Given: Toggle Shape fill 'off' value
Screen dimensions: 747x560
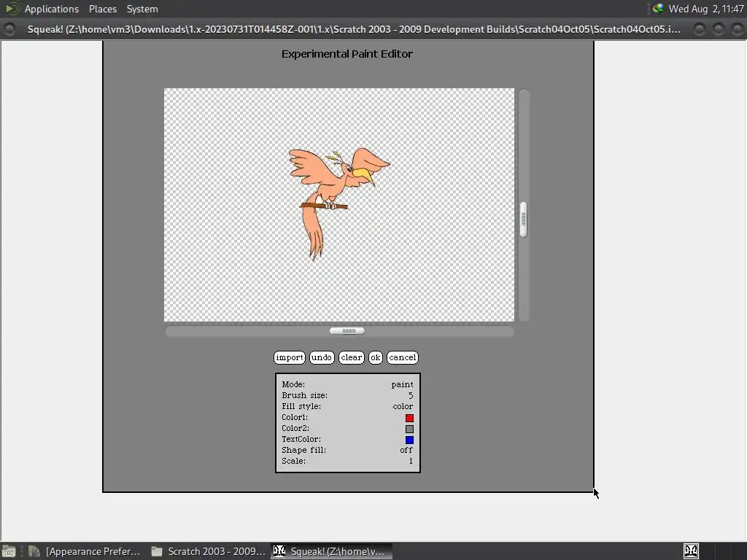Looking at the screenshot, I should tap(406, 450).
